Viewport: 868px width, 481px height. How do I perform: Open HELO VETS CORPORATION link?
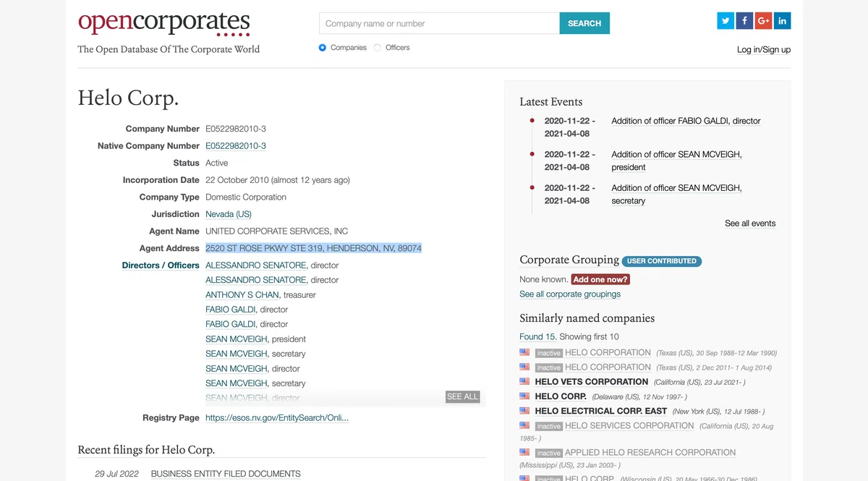592,382
